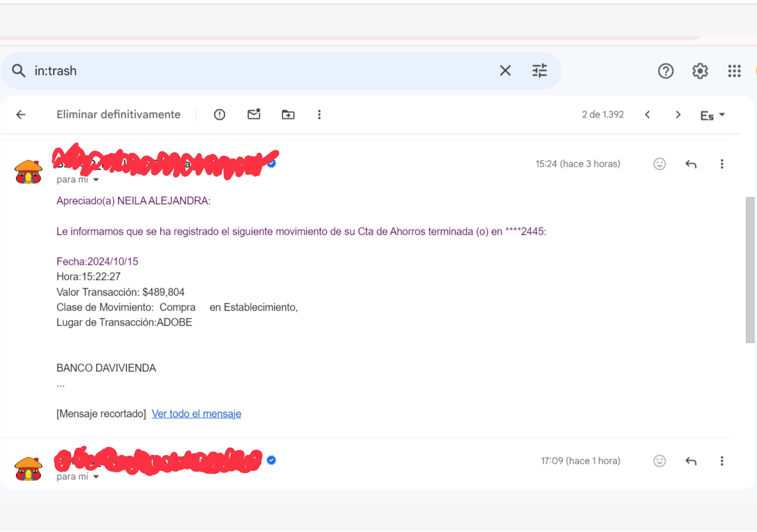
Task: Open Ver todo el mensaje link
Action: click(x=196, y=414)
